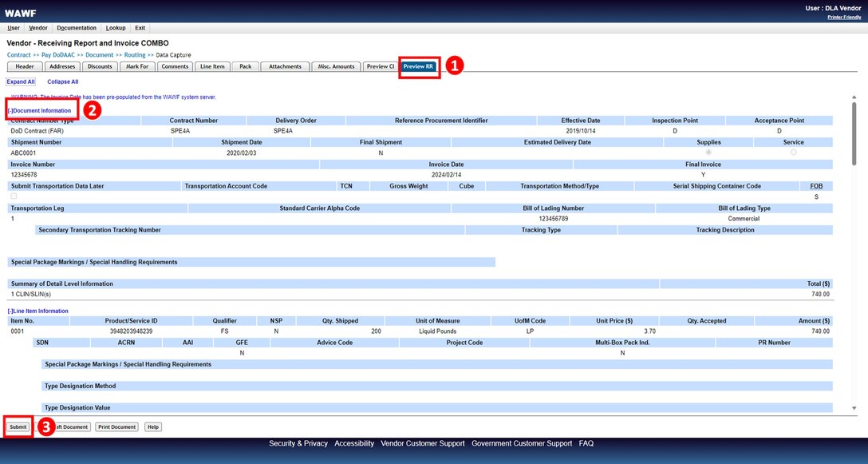The height and width of the screenshot is (464, 868).
Task: Click the FOB column header
Action: (x=816, y=186)
